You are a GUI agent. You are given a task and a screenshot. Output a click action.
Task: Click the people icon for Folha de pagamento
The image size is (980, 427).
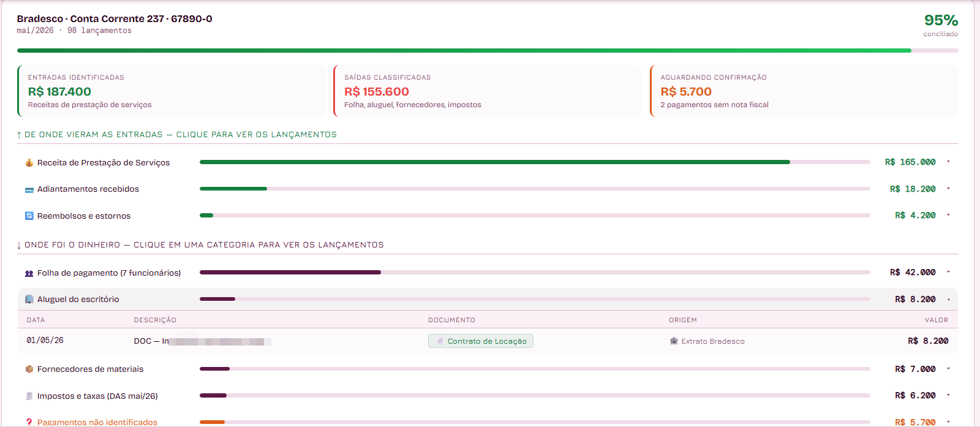29,273
